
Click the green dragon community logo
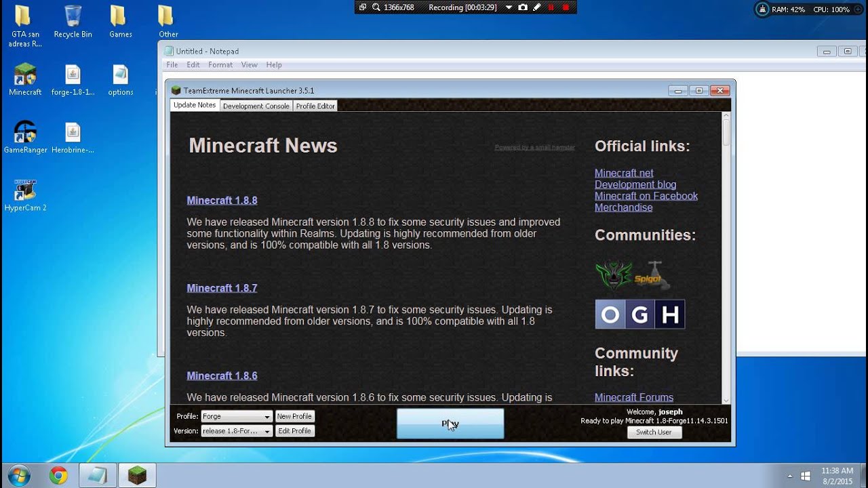tap(613, 276)
